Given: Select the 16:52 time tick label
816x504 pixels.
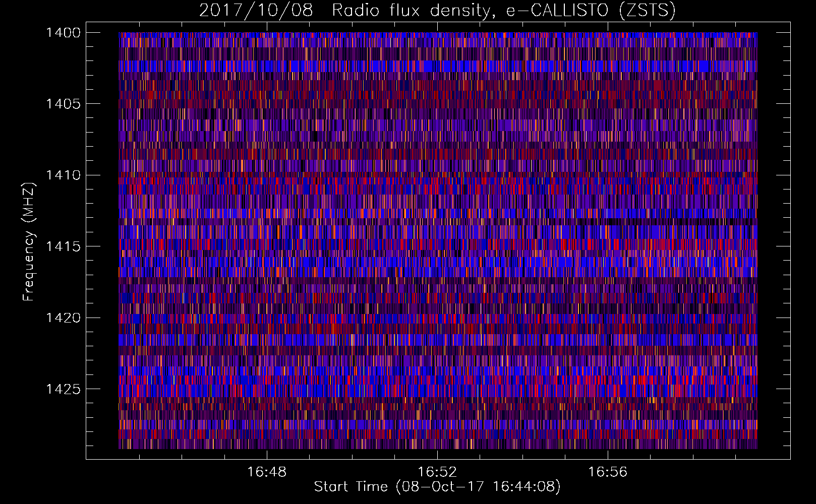Looking at the screenshot, I should tap(437, 472).
